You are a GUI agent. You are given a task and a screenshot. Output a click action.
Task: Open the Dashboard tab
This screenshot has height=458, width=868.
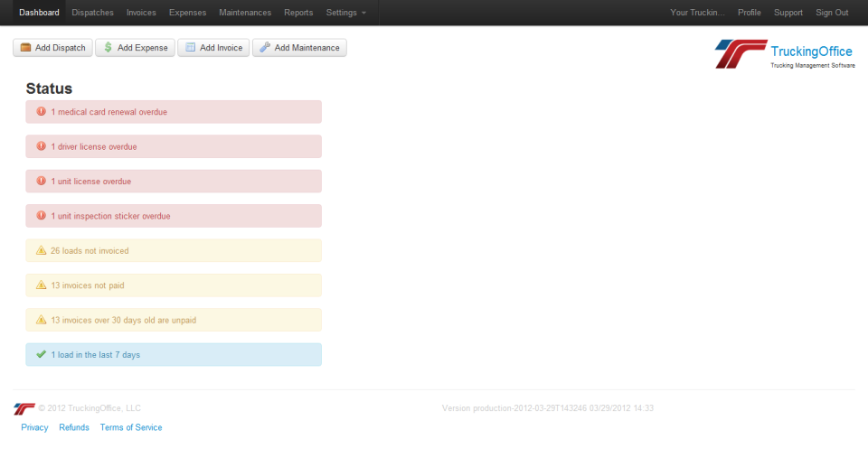click(x=39, y=12)
